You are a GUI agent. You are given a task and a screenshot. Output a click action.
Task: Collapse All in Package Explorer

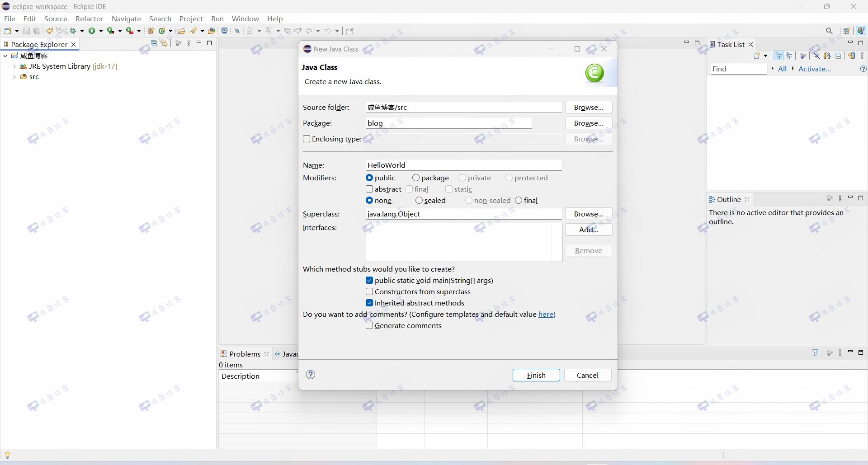coord(154,43)
